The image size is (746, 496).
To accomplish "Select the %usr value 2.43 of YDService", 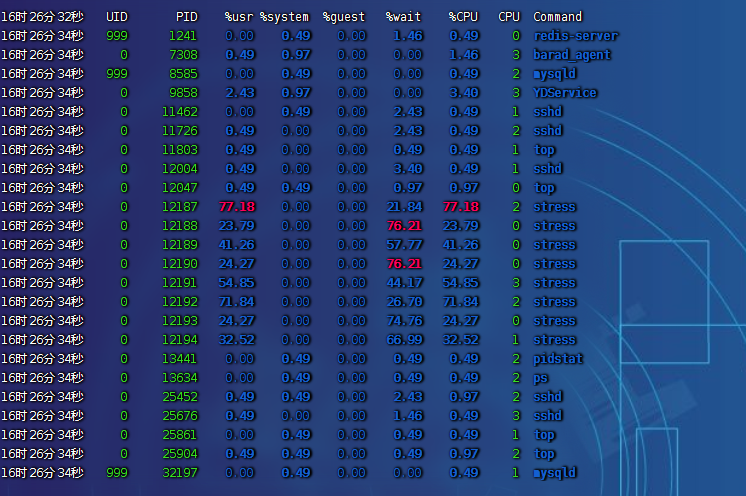I will (240, 93).
